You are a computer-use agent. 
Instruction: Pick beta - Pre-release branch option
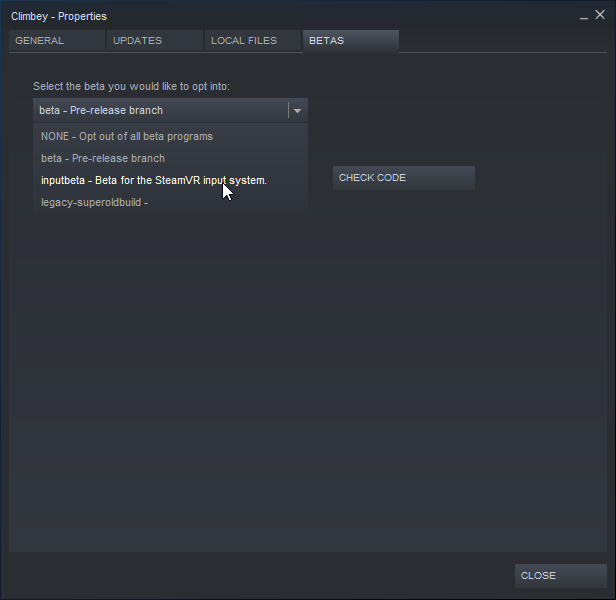click(170, 158)
